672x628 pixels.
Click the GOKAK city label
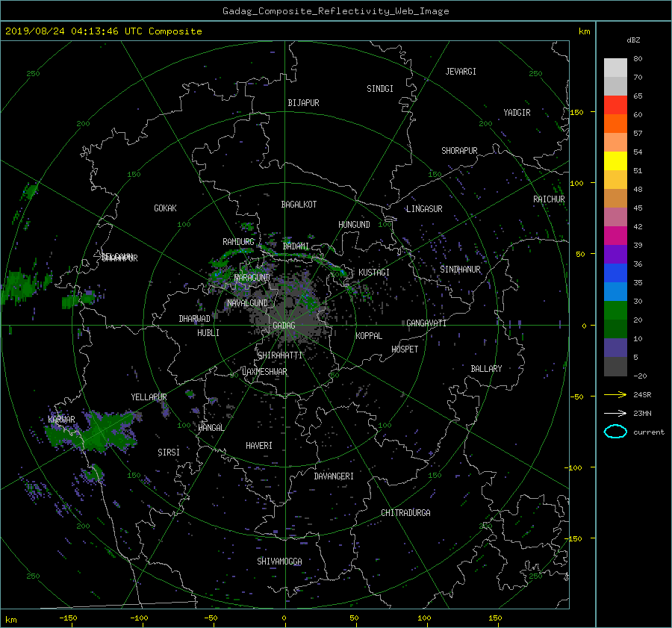click(x=165, y=208)
